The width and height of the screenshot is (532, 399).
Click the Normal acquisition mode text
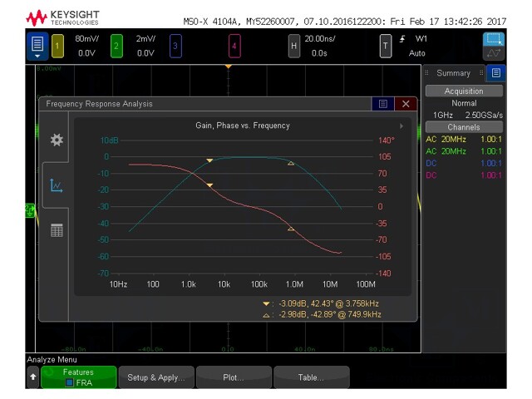tap(464, 103)
